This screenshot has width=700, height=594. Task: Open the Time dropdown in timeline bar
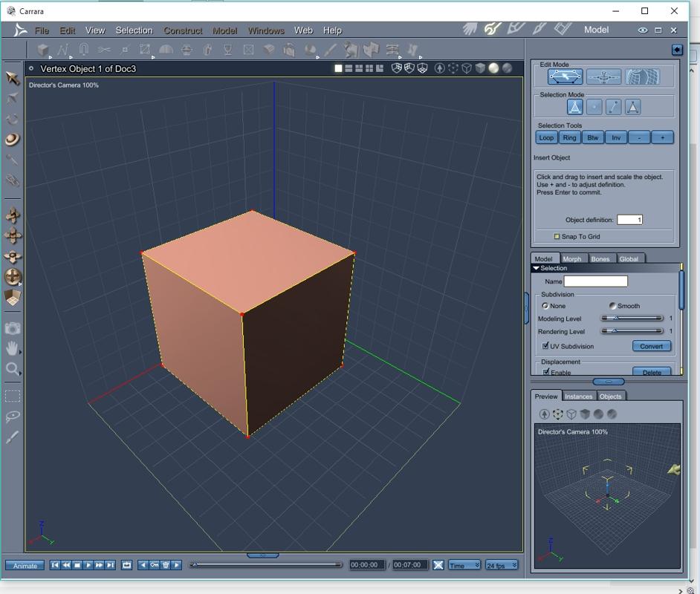tap(464, 565)
